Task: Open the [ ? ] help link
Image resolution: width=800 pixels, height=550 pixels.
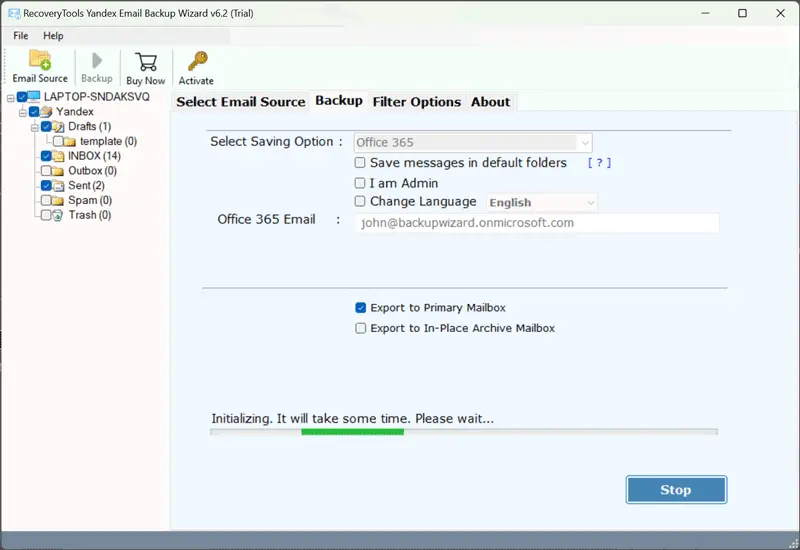Action: tap(599, 163)
